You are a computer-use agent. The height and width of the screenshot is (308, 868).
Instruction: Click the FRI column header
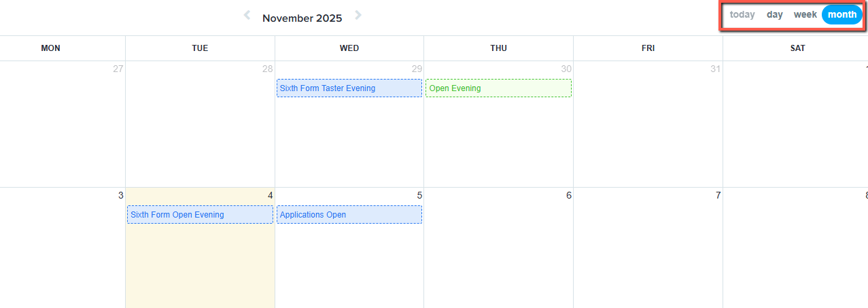(648, 48)
